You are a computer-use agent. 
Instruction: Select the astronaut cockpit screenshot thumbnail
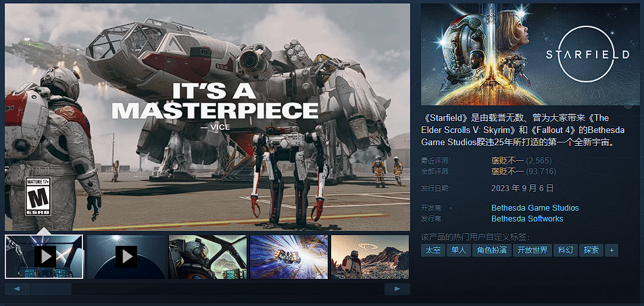pos(207,257)
